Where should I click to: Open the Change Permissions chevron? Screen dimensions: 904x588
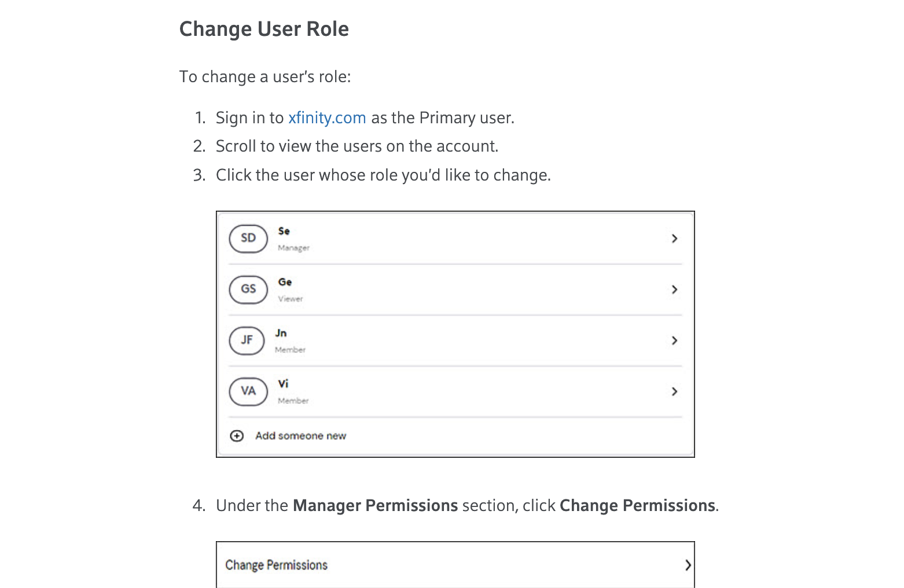pyautogui.click(x=688, y=564)
